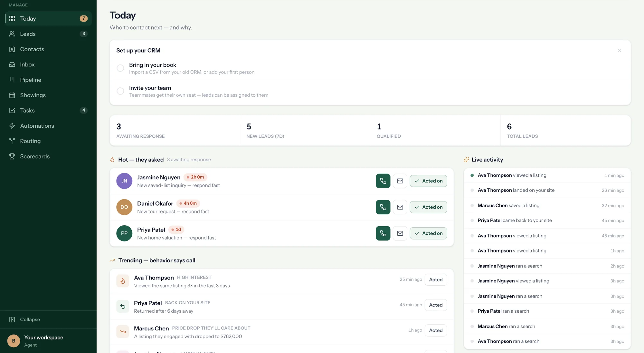Click the DO avatar for Daniel Okafor

pos(124,207)
